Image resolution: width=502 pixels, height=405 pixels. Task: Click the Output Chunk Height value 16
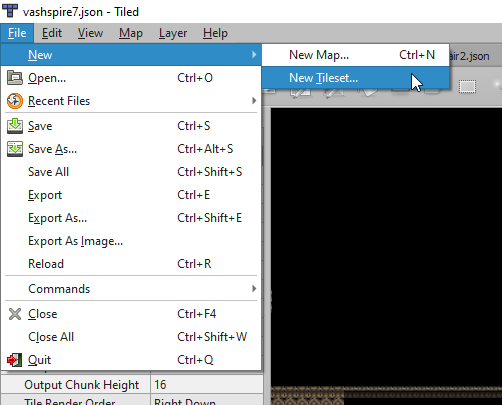(207, 385)
